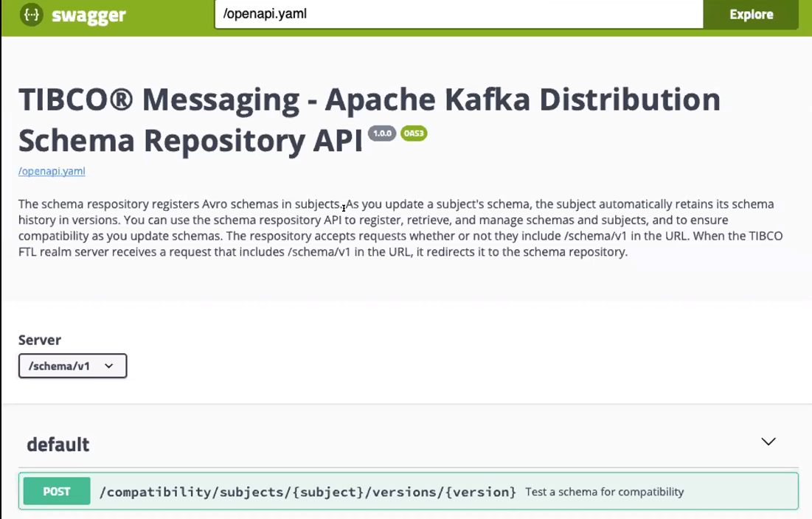The width and height of the screenshot is (812, 519).
Task: Click the Server label
Action: (40, 340)
